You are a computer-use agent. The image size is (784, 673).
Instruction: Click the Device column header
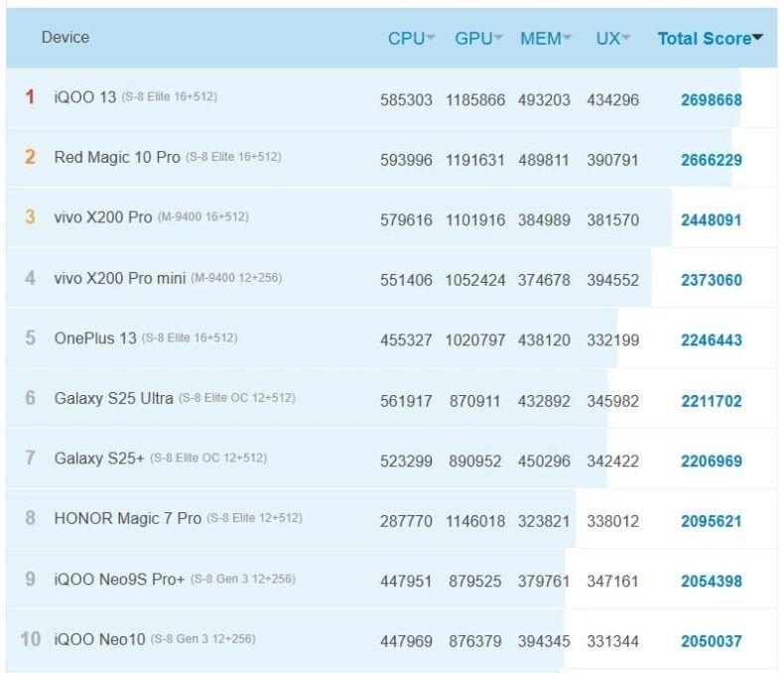[65, 37]
